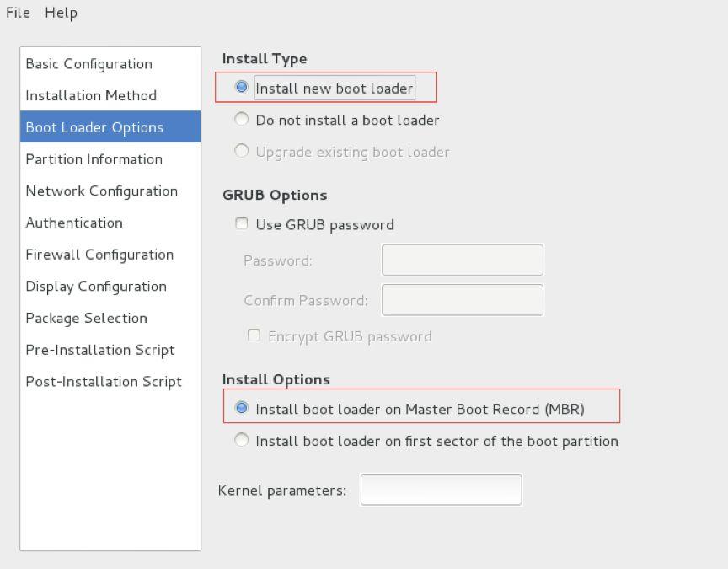Choose first sector of boot partition
The image size is (728, 569).
click(242, 440)
